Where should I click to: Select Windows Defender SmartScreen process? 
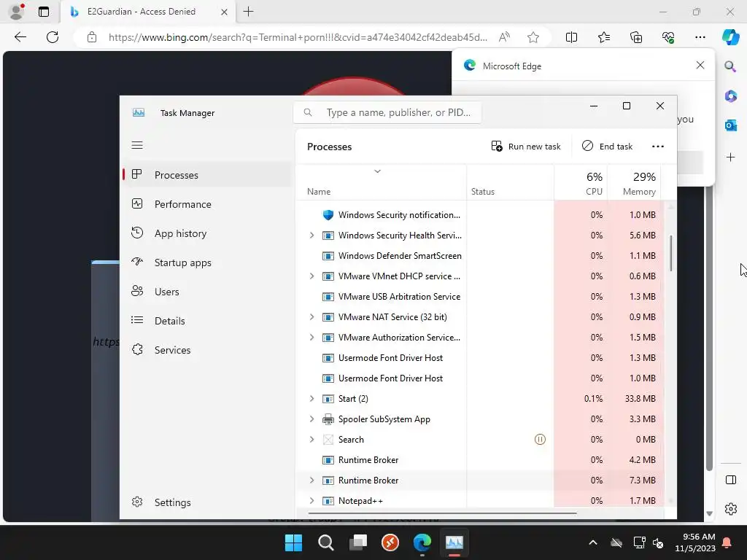coord(479,256)
